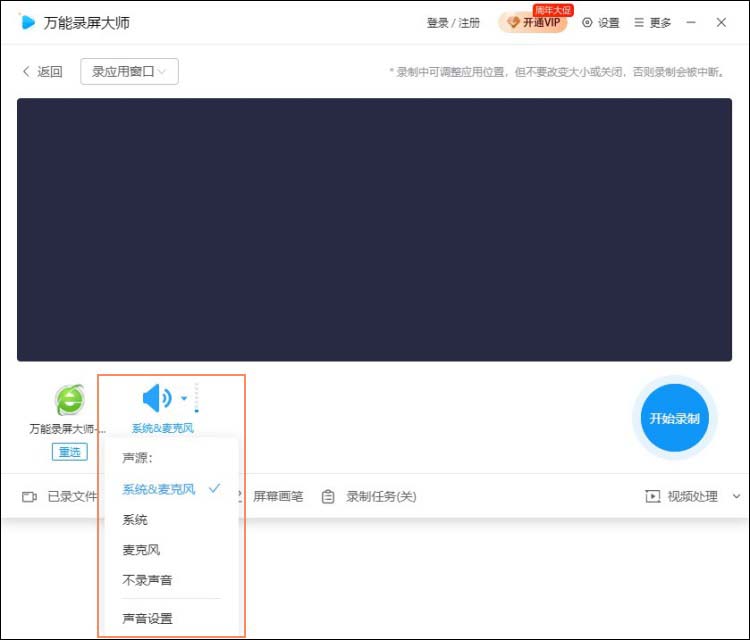Click the green browser application icon
This screenshot has height=640, width=750.
(x=69, y=399)
